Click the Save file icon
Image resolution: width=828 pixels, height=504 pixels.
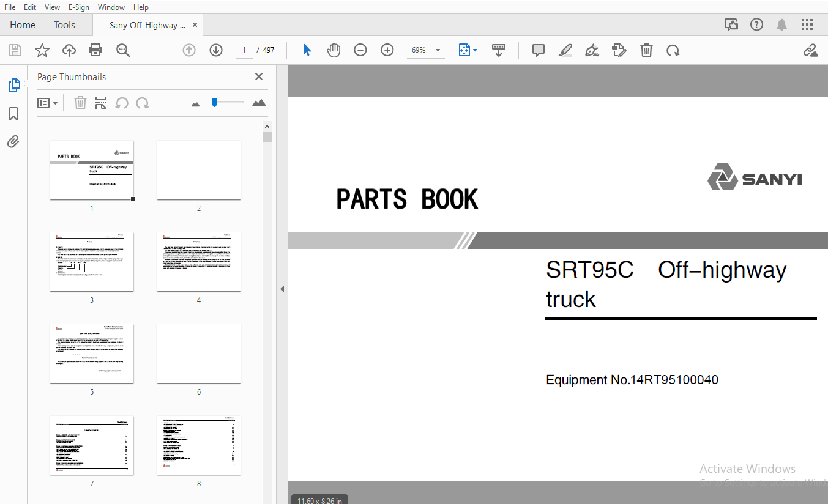[x=15, y=50]
